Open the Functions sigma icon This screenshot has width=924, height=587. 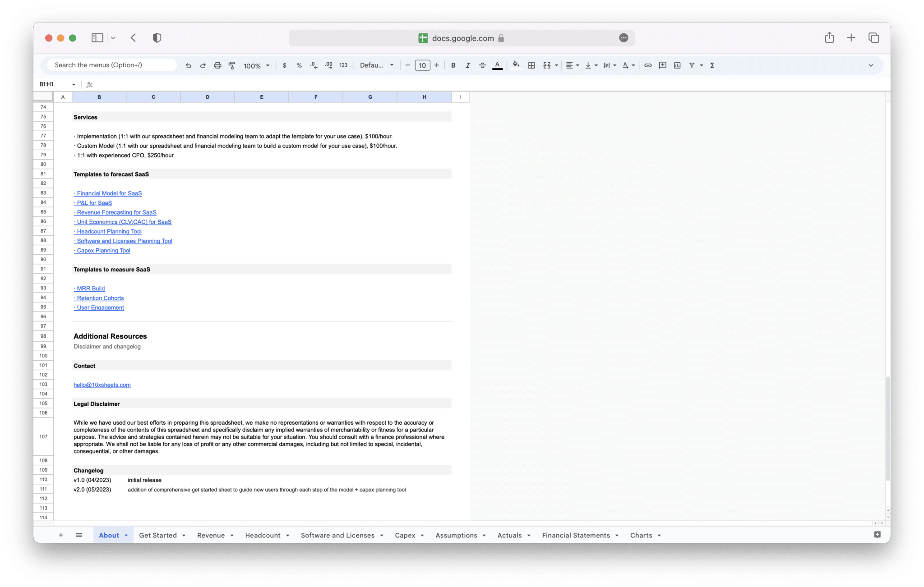(x=711, y=65)
